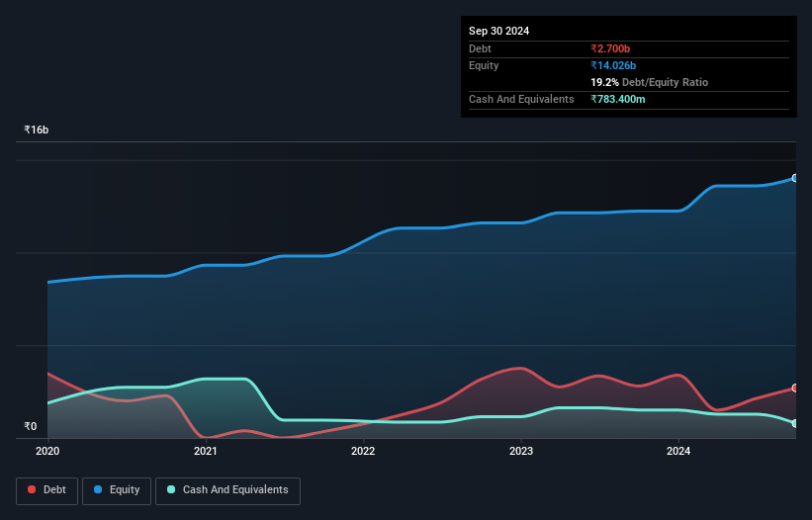Click the 2022 x-axis label
This screenshot has height=520, width=812.
363,451
